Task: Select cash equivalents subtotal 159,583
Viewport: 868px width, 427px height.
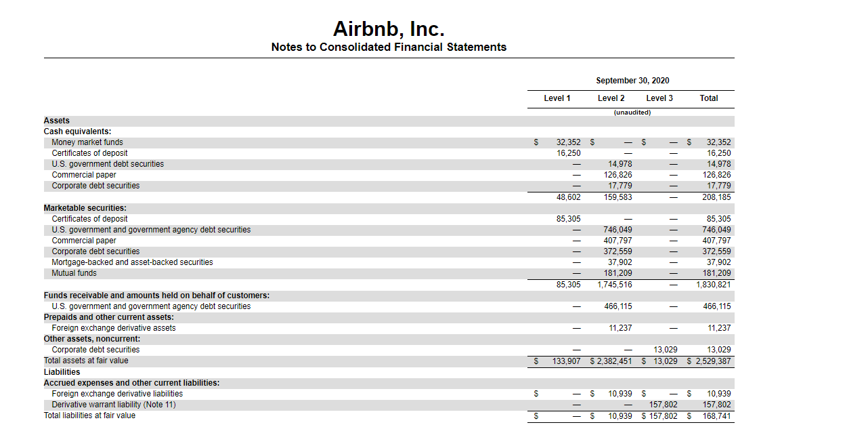Action: (617, 197)
